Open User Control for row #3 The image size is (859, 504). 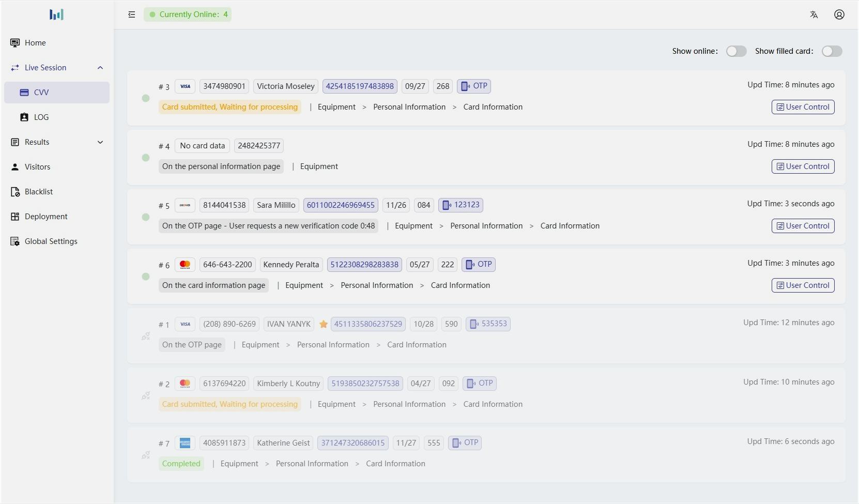[x=803, y=107]
